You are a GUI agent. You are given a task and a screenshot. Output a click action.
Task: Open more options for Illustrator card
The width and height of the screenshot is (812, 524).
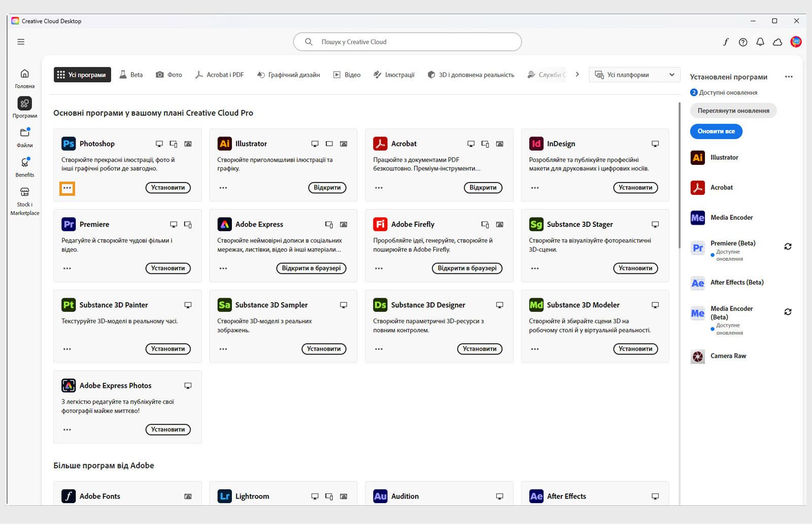pyautogui.click(x=223, y=188)
